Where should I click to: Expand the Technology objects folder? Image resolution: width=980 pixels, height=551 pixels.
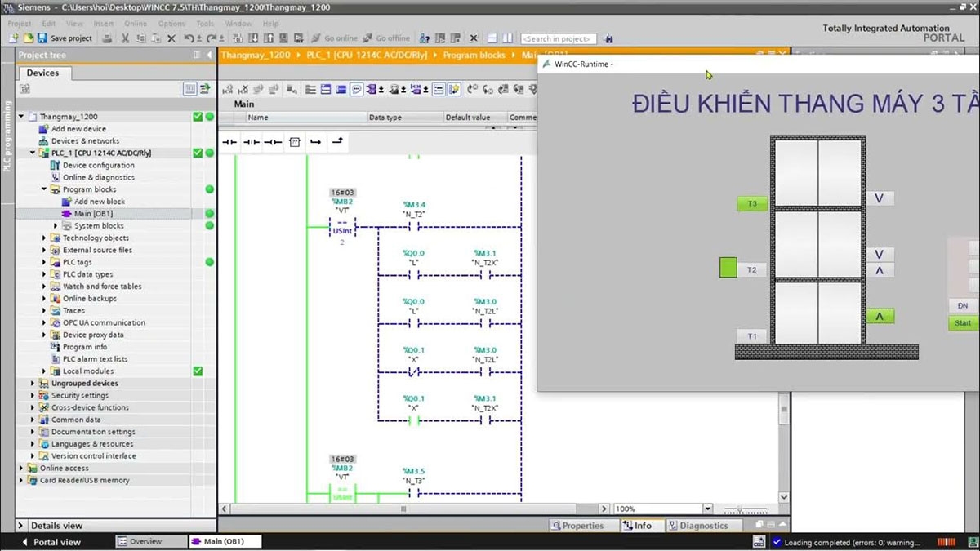point(45,238)
